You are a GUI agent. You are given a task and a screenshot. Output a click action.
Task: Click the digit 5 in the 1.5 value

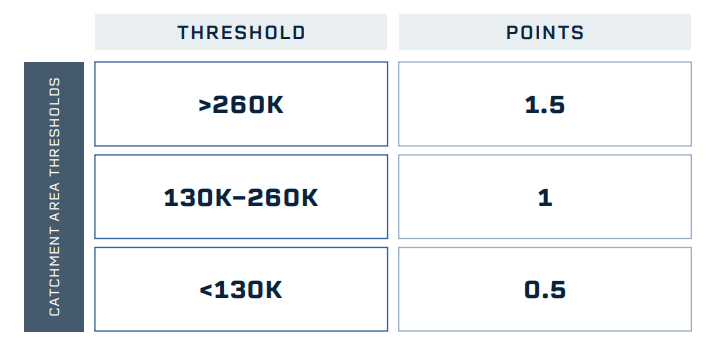(x=556, y=105)
